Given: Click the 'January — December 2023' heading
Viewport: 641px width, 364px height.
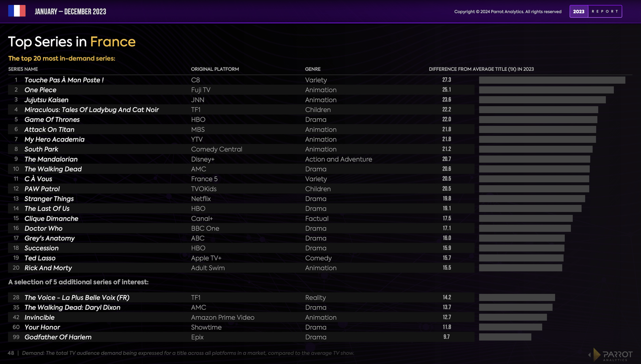Looking at the screenshot, I should tap(70, 12).
